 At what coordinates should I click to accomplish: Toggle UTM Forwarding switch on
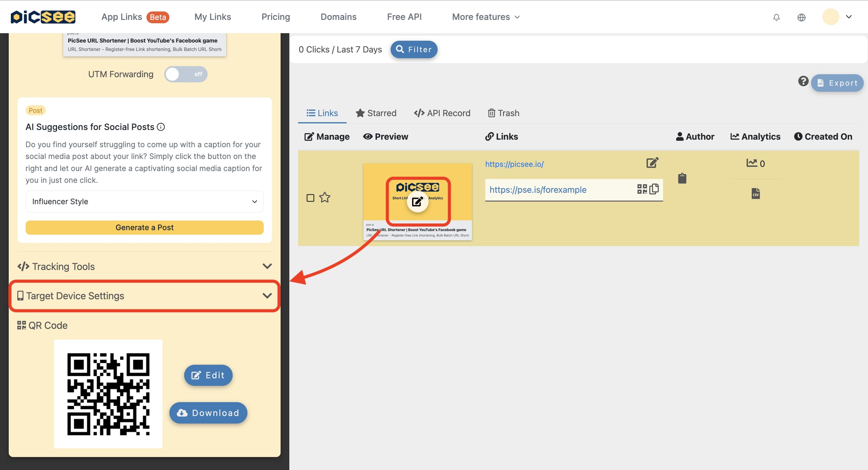pyautogui.click(x=186, y=74)
